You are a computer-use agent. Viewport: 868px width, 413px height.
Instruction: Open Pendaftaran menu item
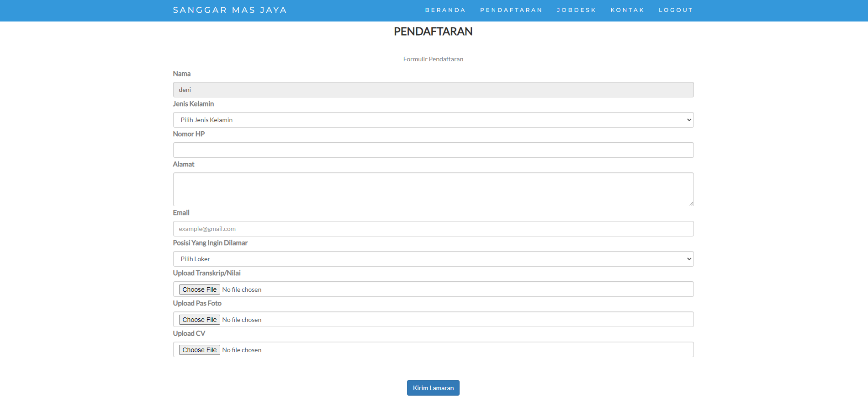point(511,10)
